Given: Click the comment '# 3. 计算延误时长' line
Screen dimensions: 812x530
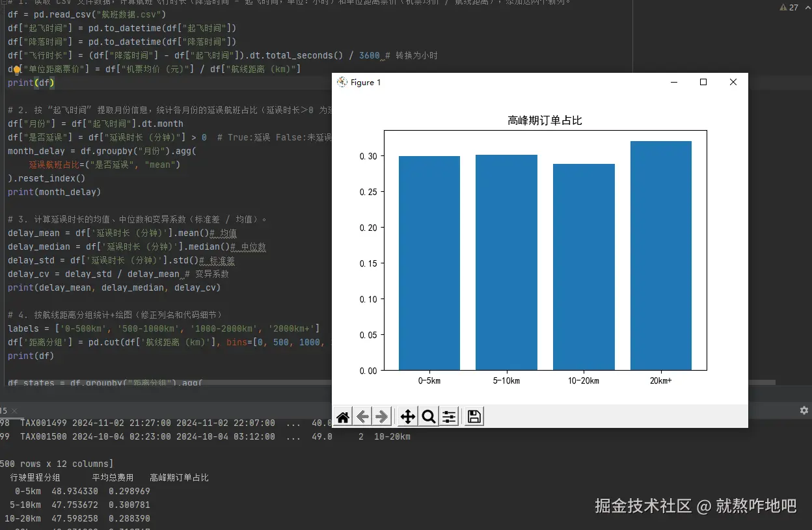Looking at the screenshot, I should [137, 219].
